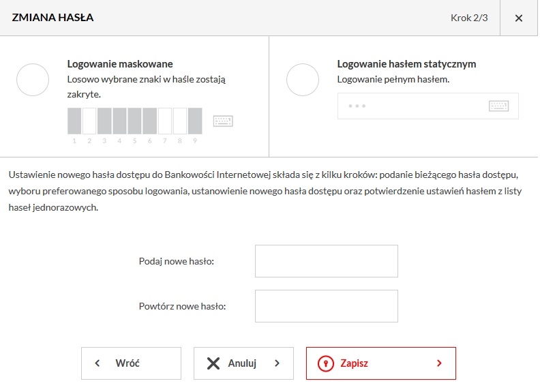Click the red right chevron on Zapisz
The image size is (540, 392).
pos(439,363)
